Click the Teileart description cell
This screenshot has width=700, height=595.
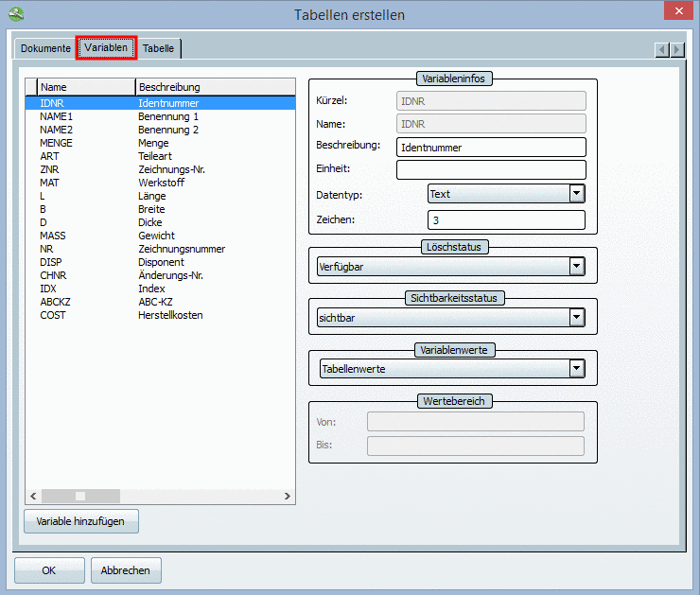click(155, 156)
